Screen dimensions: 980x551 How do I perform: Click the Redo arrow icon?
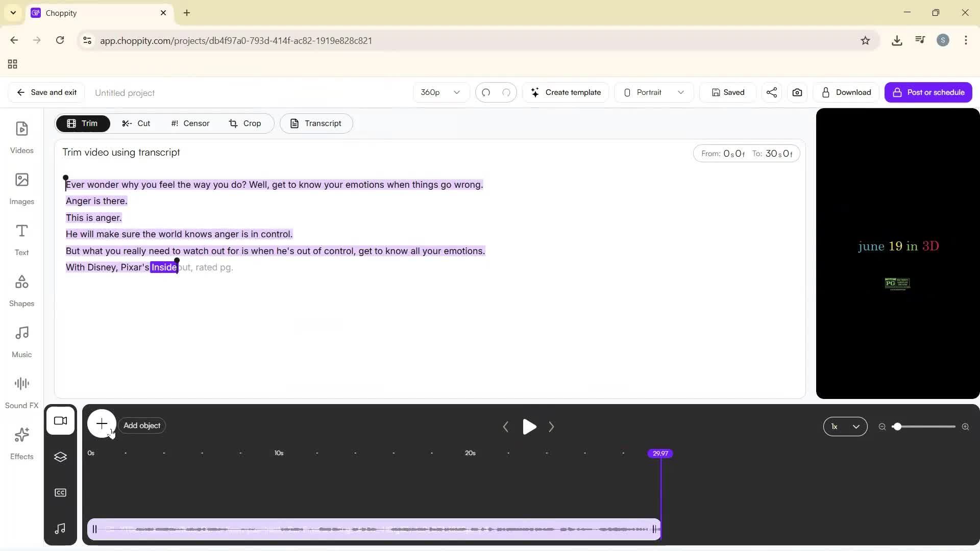tap(506, 92)
